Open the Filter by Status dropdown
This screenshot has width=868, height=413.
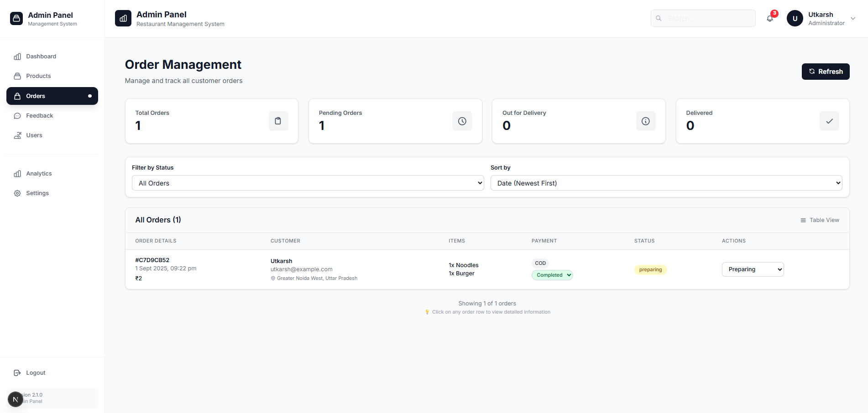pyautogui.click(x=308, y=183)
